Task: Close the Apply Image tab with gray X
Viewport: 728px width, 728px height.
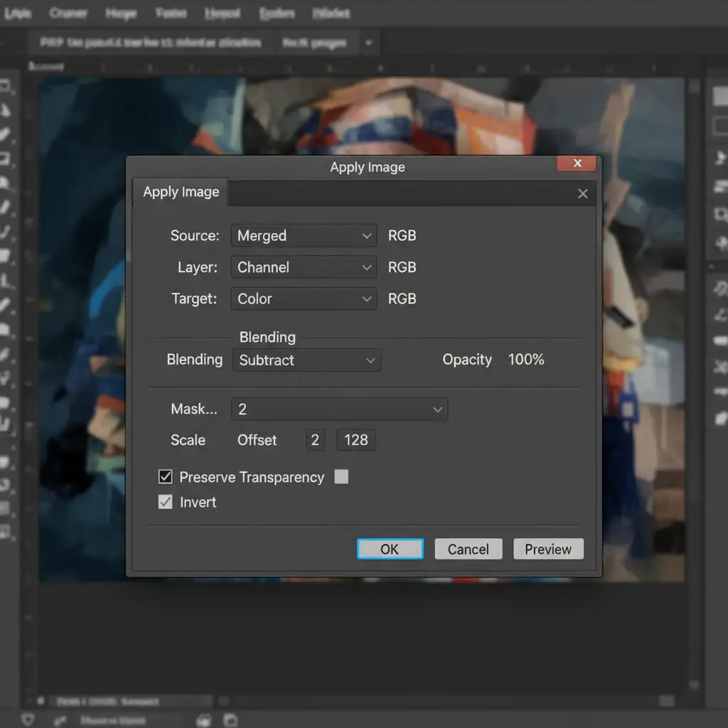Action: pyautogui.click(x=583, y=193)
